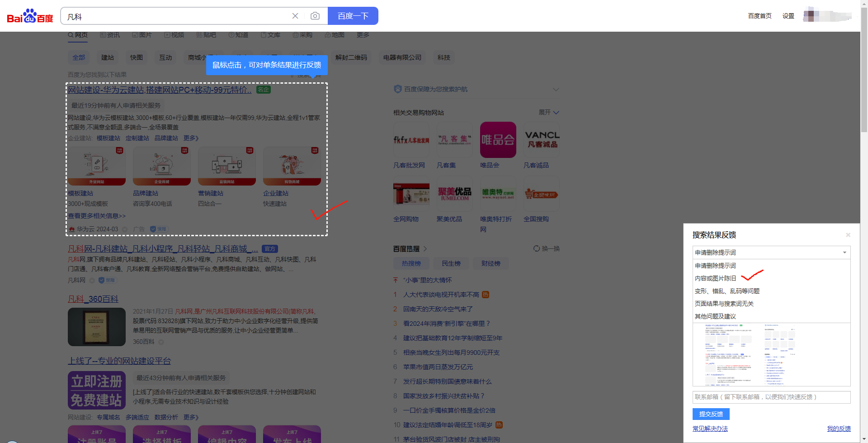
Task: Open 更多》 link under 企业建站
Action: [x=191, y=138]
